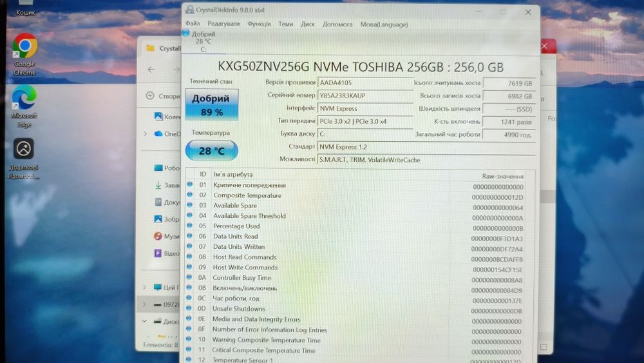Click the Ім'я атрибута column header
644x363 pixels.
(x=233, y=174)
